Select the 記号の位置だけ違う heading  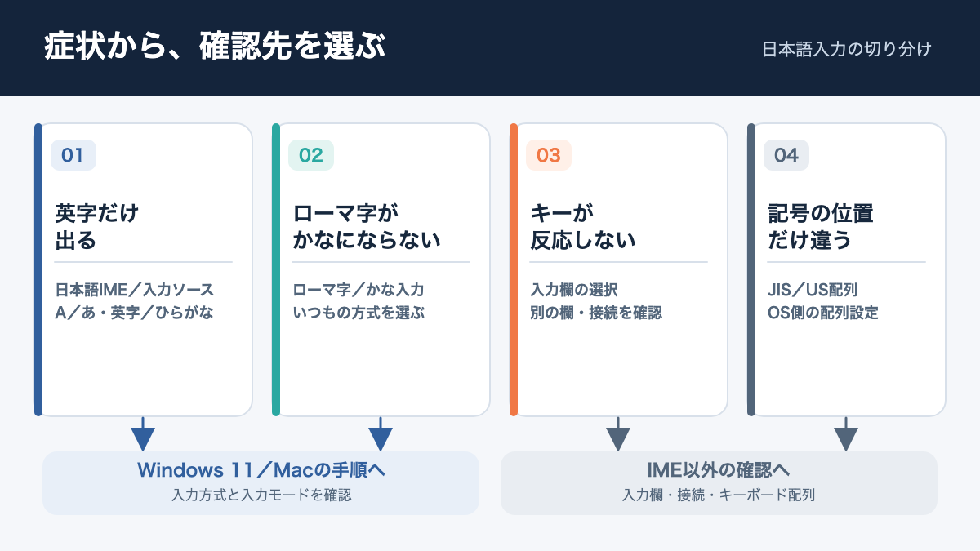pos(821,227)
